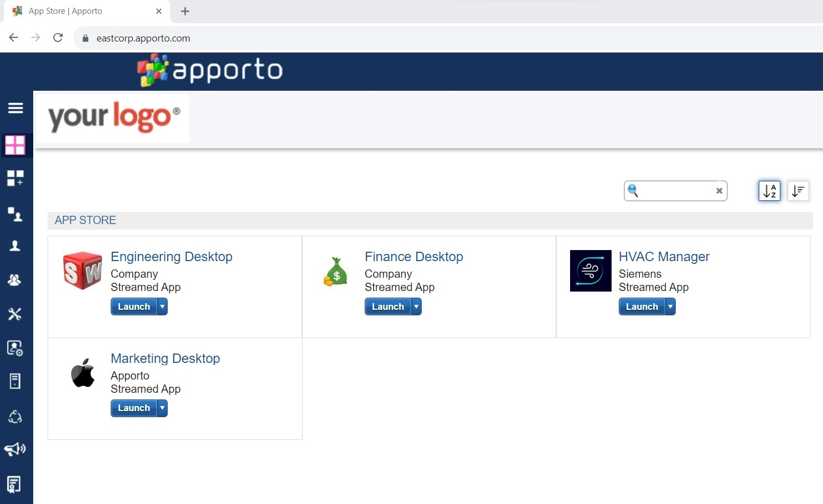This screenshot has height=504, width=823.
Task: Expand Finance Desktop launch options arrow
Action: tap(417, 306)
